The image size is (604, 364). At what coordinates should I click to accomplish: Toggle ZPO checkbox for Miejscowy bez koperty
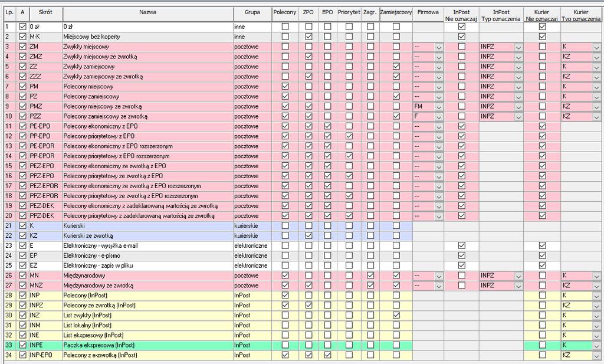click(x=308, y=37)
